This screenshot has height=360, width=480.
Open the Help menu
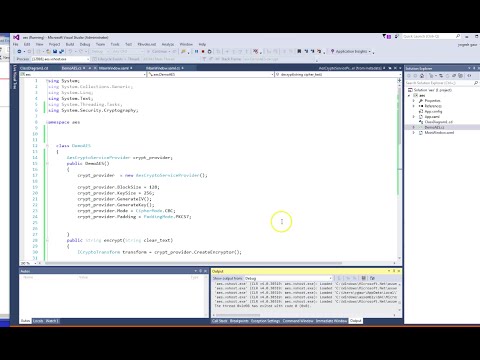(x=202, y=44)
